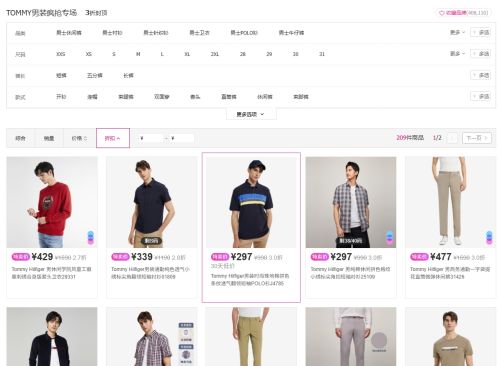Click the remaining-stock label on the navy shirt image
This screenshot has width=500, height=366.
[151, 241]
